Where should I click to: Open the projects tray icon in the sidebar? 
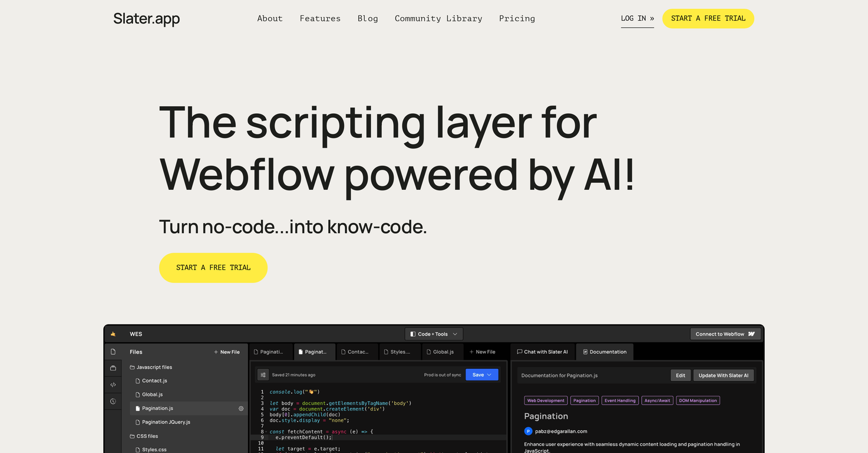[x=113, y=368]
